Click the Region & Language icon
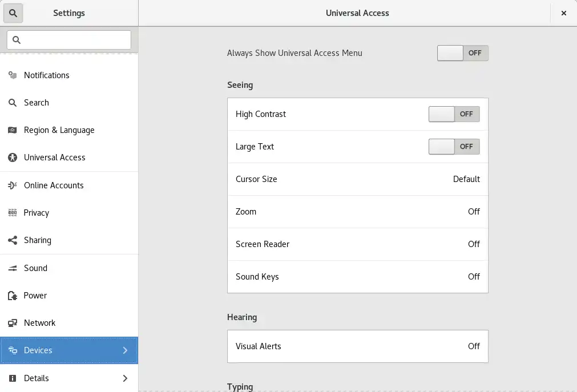 click(13, 130)
